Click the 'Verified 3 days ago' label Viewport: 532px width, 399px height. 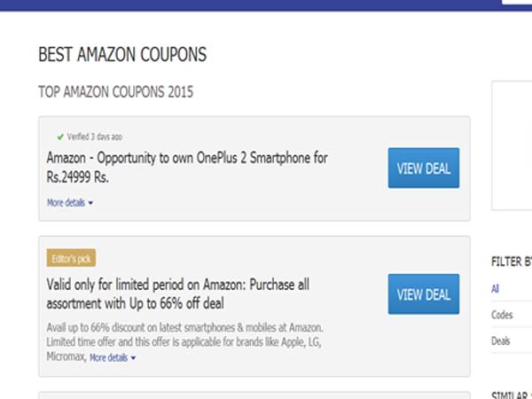[94, 137]
